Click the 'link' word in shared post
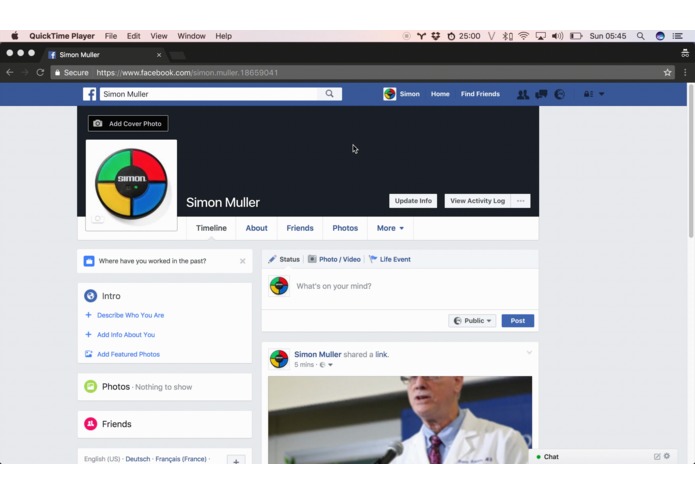The image size is (695, 494). tap(381, 354)
